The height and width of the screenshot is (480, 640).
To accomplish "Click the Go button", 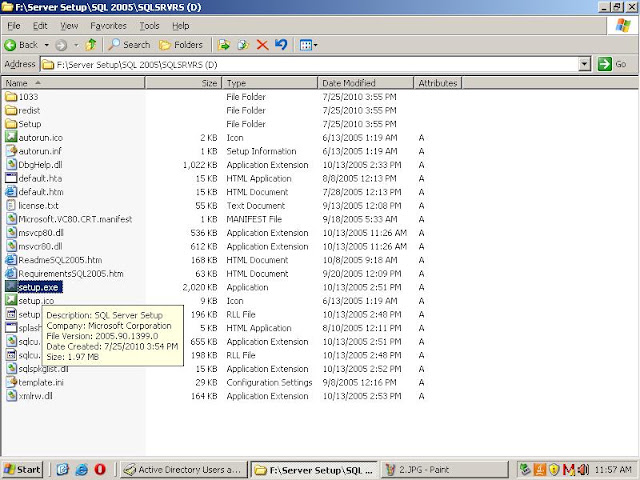I will (612, 64).
